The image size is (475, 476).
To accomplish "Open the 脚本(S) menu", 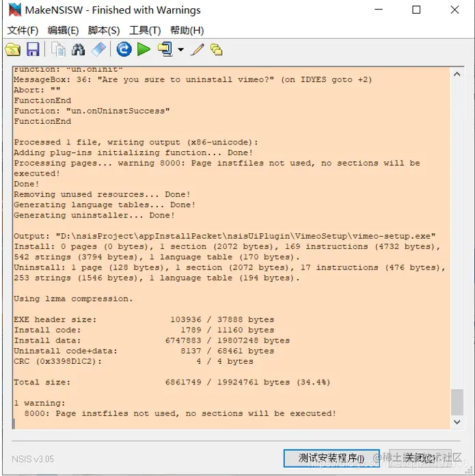I will pos(104,30).
